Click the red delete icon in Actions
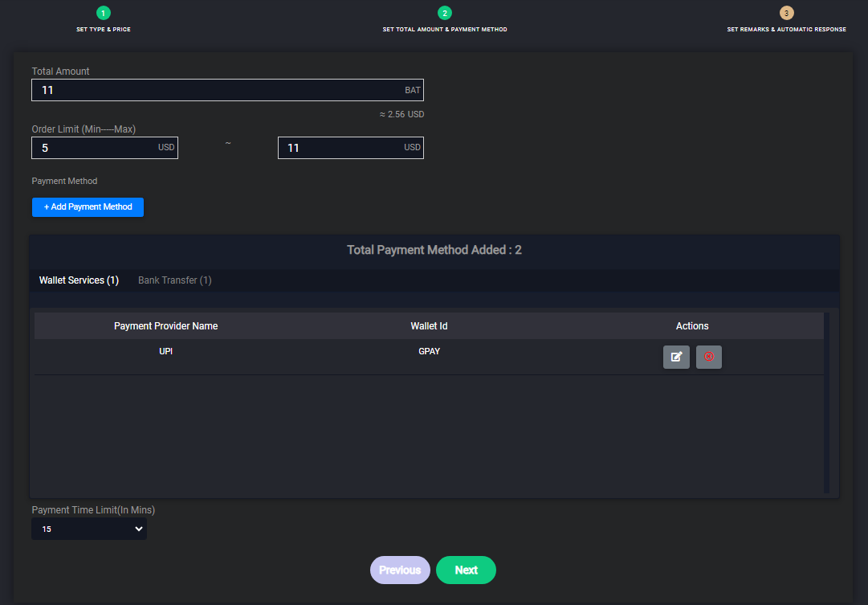Viewport: 868px width, 605px height. pyautogui.click(x=709, y=357)
